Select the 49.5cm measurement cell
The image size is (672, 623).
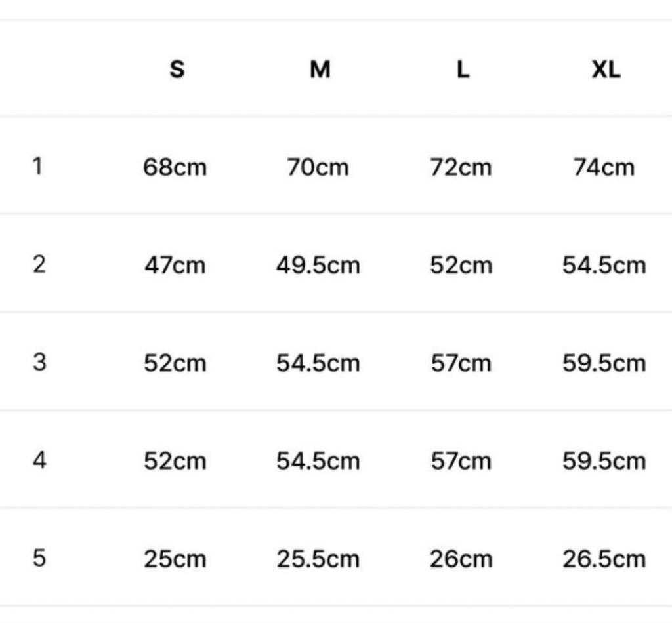tap(318, 266)
